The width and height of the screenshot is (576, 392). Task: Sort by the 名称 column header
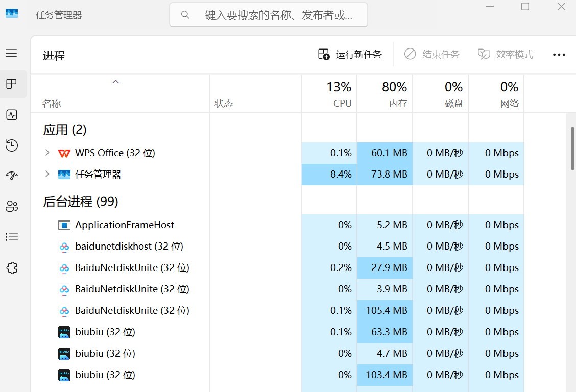120,94
